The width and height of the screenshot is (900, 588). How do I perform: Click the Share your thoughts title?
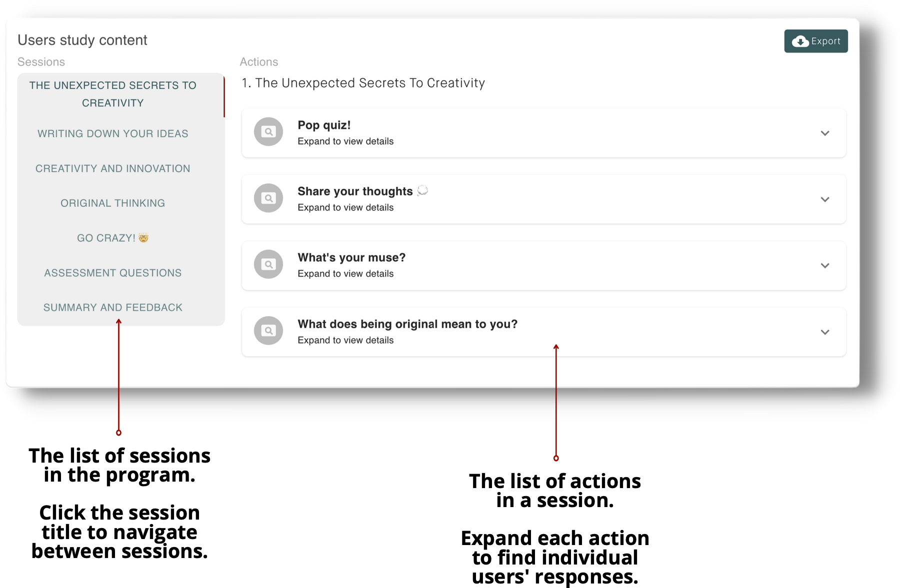pos(355,191)
